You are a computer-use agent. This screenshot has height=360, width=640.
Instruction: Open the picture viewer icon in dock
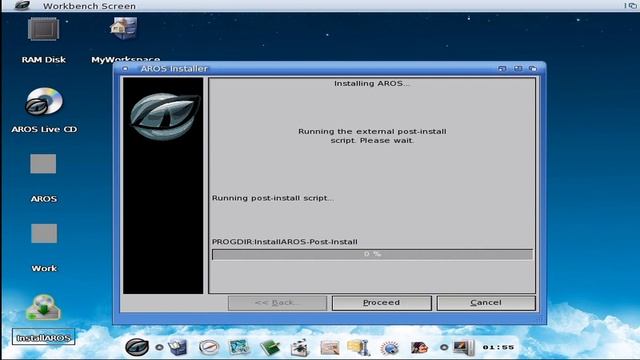239,347
